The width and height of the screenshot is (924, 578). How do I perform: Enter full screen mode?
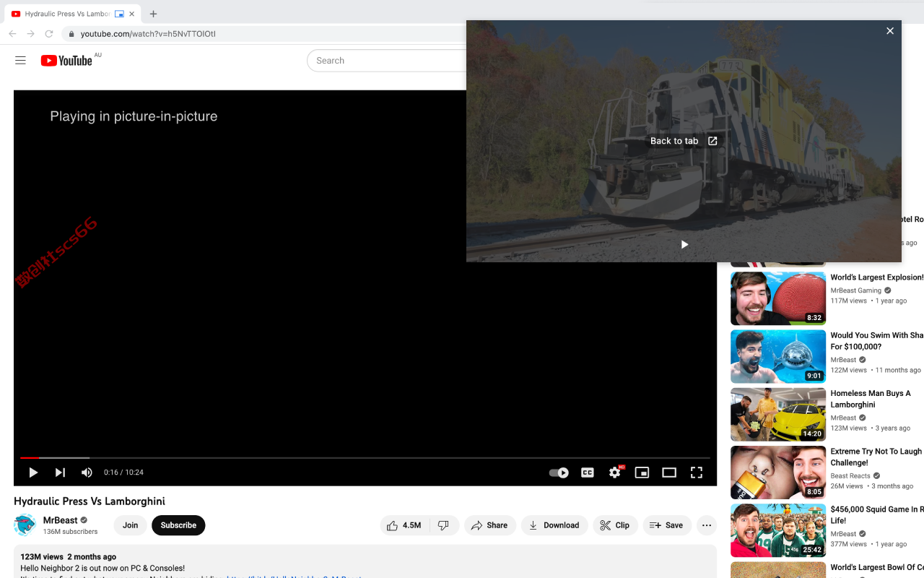click(697, 473)
